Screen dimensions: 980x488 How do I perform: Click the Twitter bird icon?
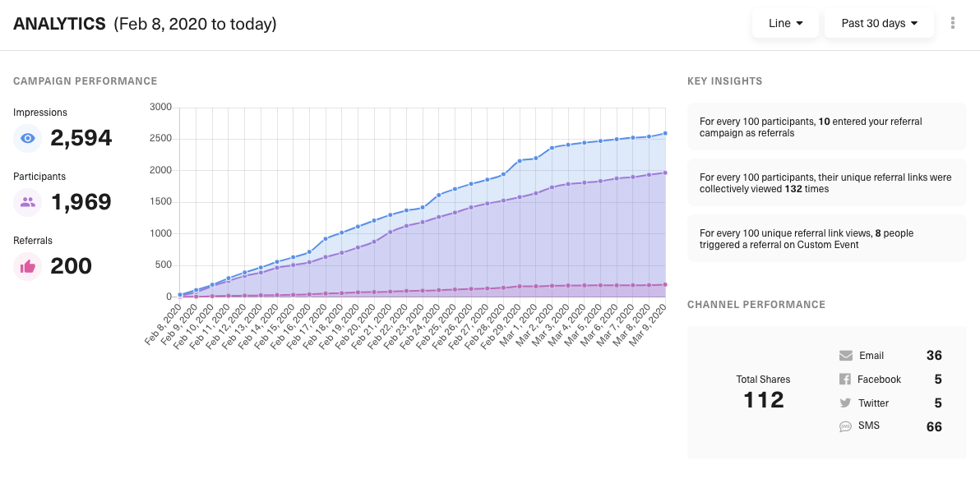(844, 403)
